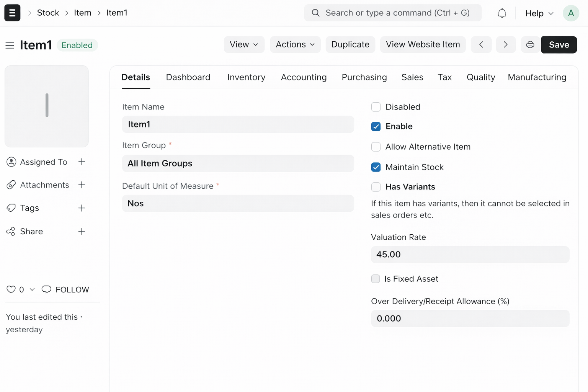
Task: Switch to the Details tab
Action: (x=136, y=77)
